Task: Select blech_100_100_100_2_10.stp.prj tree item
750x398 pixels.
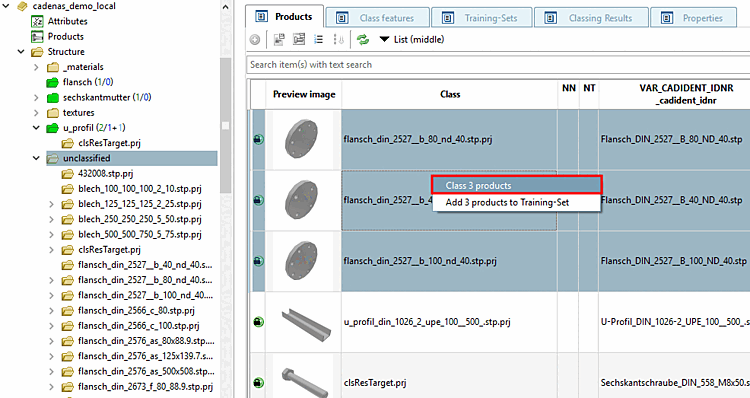Action: coord(140,189)
